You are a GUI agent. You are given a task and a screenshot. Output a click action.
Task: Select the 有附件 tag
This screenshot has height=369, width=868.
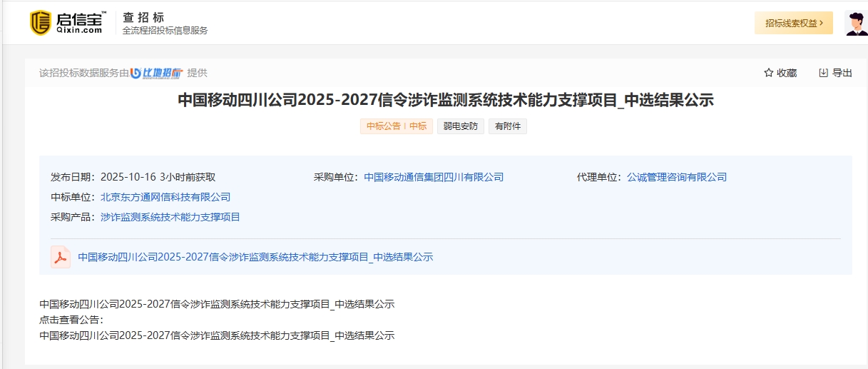pyautogui.click(x=508, y=126)
